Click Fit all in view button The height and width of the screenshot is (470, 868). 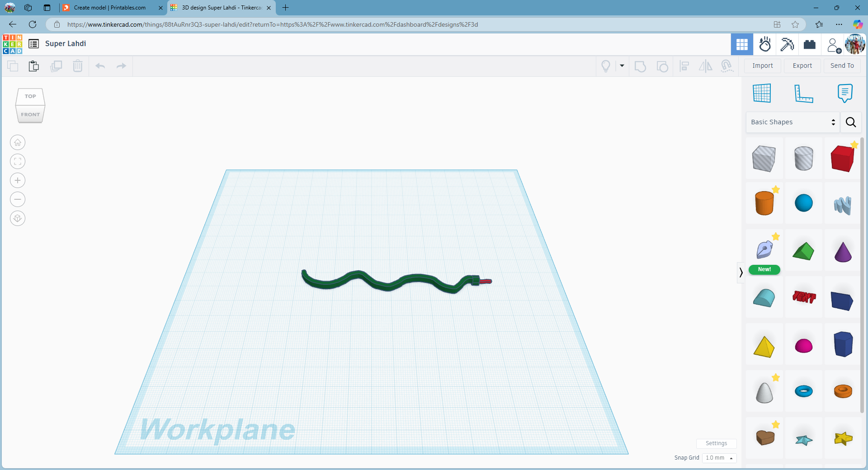click(18, 162)
